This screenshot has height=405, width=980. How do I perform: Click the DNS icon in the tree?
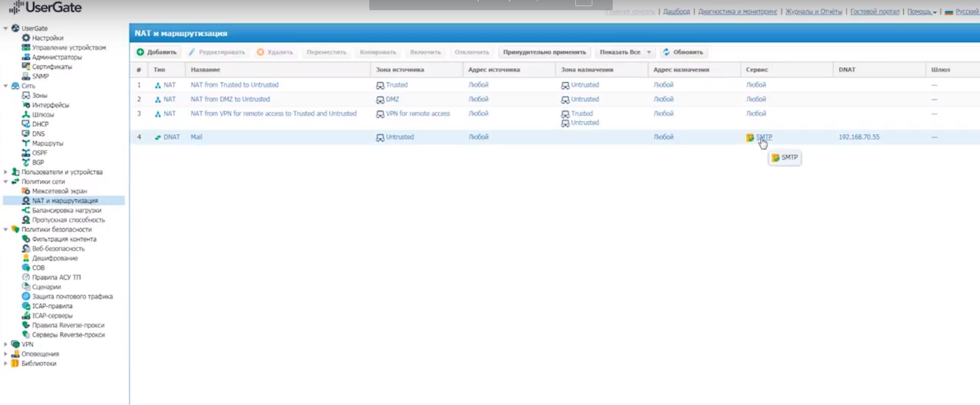[26, 133]
